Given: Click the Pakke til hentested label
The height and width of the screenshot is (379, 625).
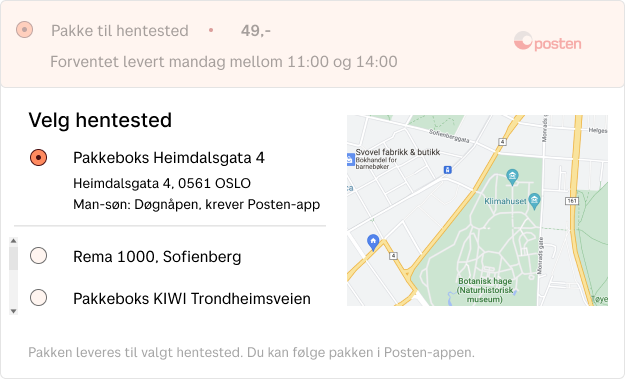Looking at the screenshot, I should 120,31.
